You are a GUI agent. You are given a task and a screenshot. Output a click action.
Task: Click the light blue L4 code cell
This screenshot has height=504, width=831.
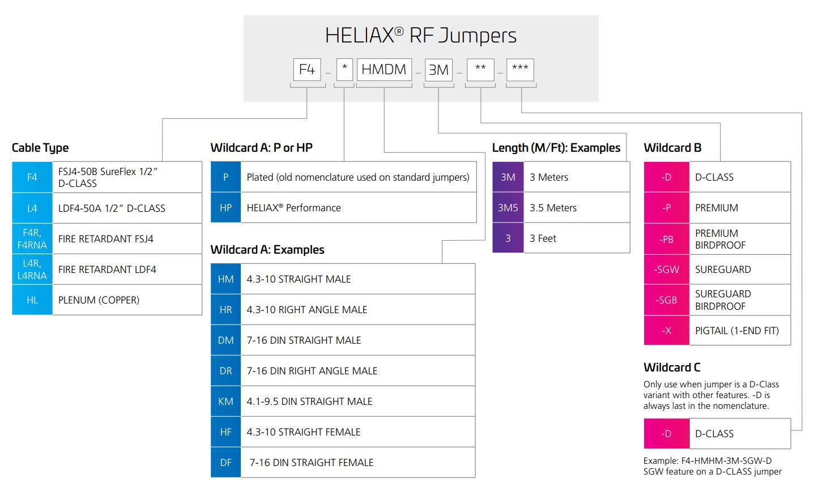pyautogui.click(x=32, y=208)
